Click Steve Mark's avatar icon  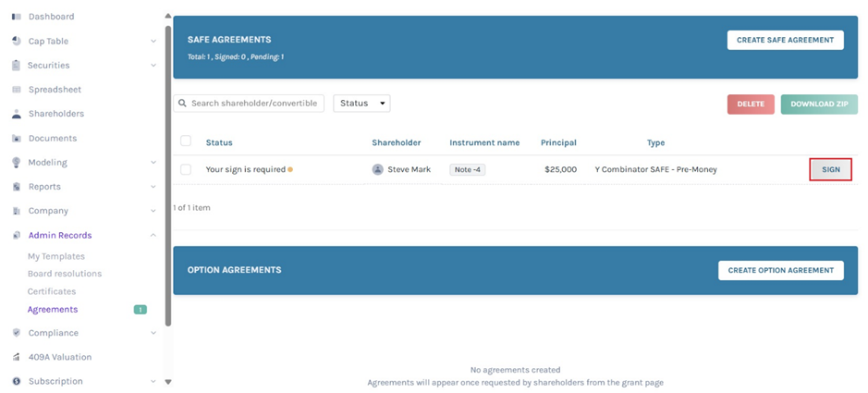tap(377, 169)
